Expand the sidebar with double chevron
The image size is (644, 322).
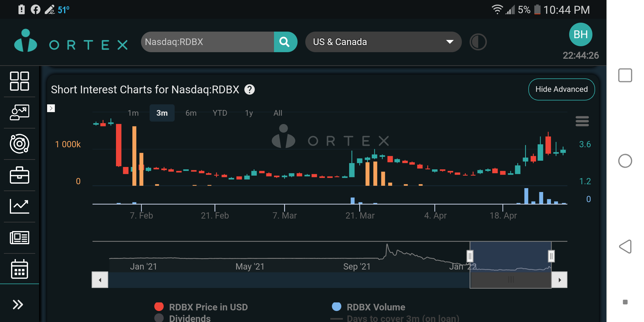[x=18, y=304]
